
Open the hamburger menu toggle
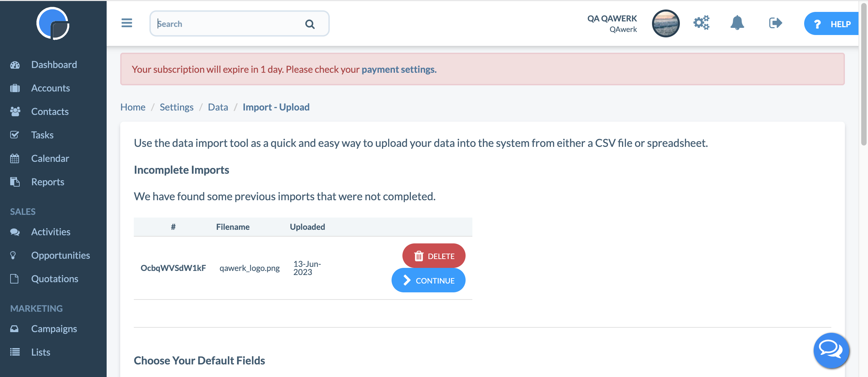pyautogui.click(x=127, y=23)
